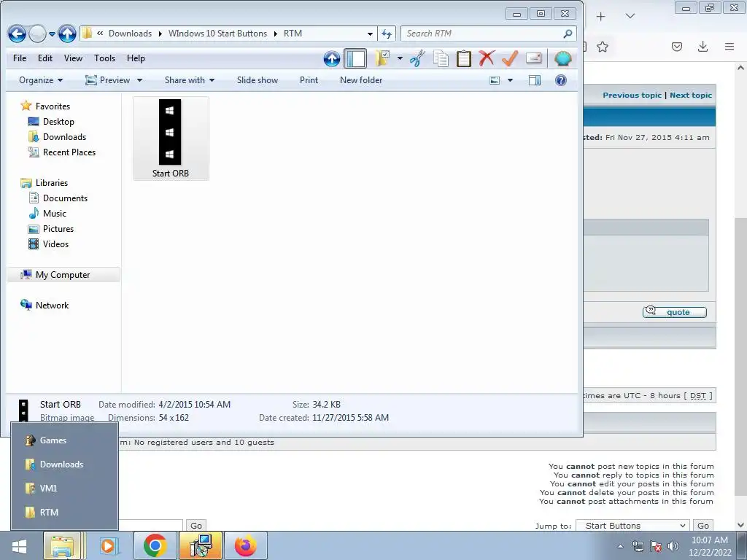This screenshot has height=560, width=747.
Task: Click Print in the command bar
Action: click(x=309, y=80)
